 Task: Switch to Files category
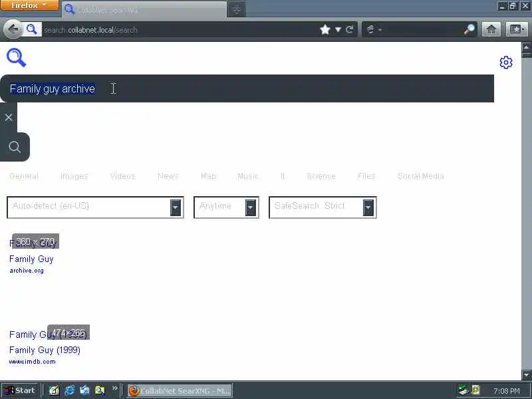click(x=366, y=176)
